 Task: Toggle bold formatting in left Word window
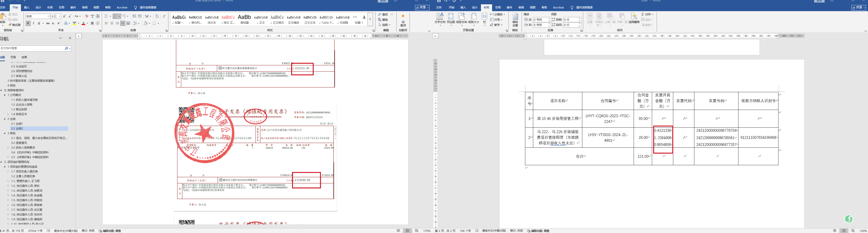click(x=28, y=23)
